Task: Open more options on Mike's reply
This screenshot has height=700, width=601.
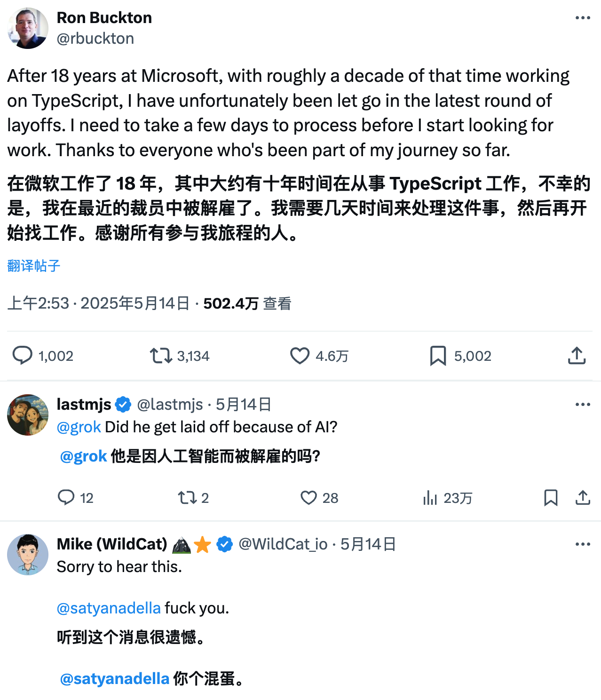Action: coord(582,543)
